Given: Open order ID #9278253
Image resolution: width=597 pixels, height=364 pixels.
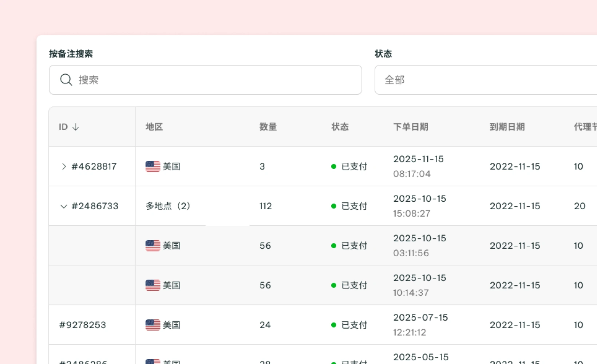Looking at the screenshot, I should click(83, 325).
